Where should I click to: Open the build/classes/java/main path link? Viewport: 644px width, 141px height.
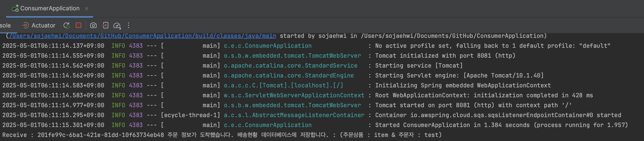(x=143, y=36)
